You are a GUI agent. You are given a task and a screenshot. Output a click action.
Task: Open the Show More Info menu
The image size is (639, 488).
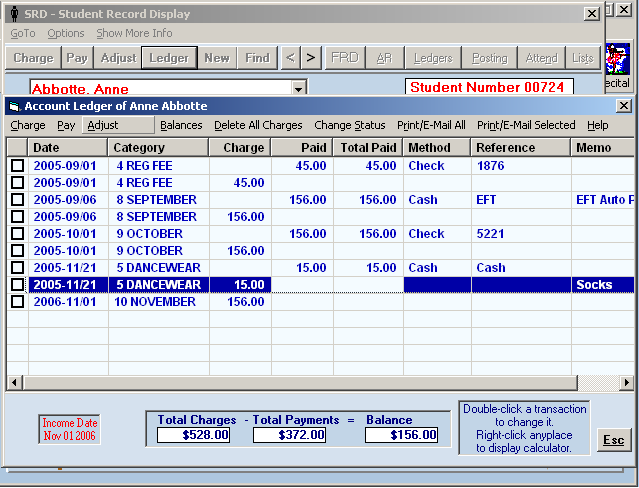tap(134, 33)
